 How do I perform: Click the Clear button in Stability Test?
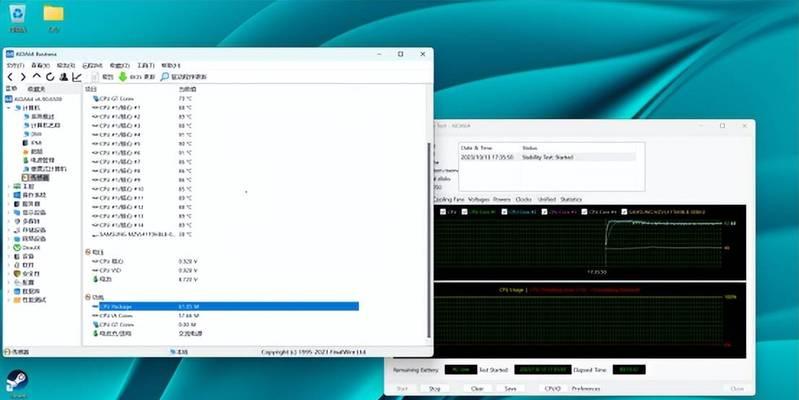[x=477, y=388]
